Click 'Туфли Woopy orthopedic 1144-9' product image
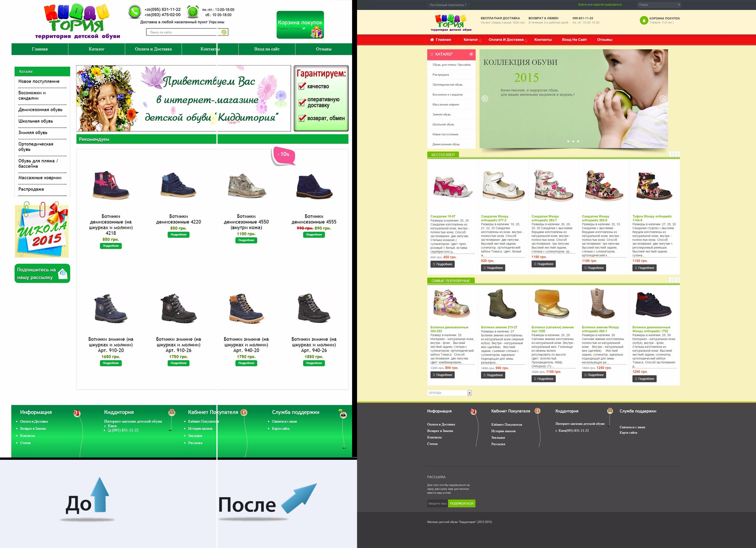Screen dimensions: 756x548 654,186
